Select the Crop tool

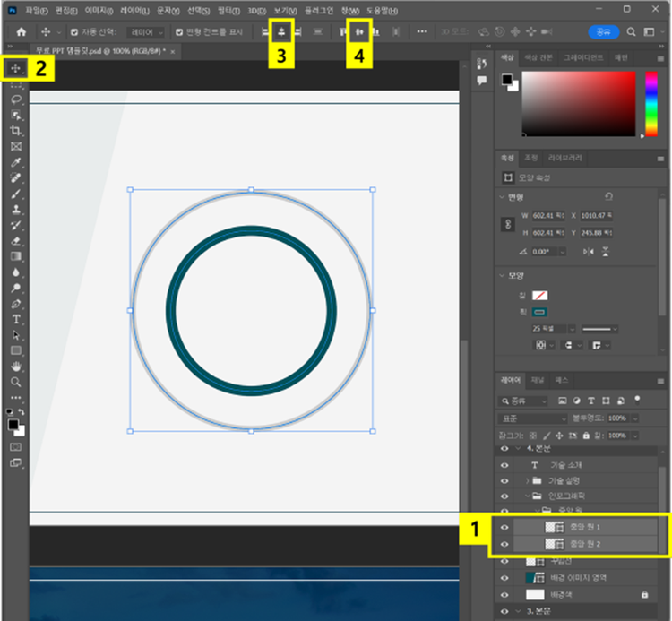(16, 131)
